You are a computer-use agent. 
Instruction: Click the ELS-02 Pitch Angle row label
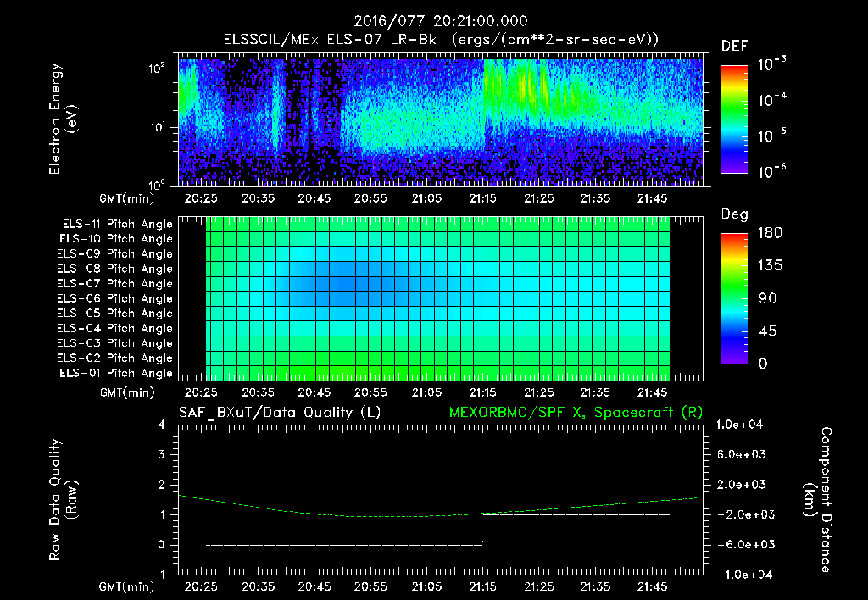115,358
